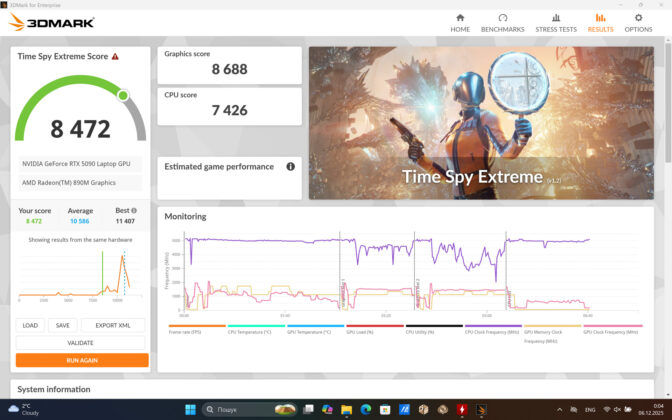The image size is (672, 420).
Task: Open the BENCHMARKS tab
Action: pos(502,23)
